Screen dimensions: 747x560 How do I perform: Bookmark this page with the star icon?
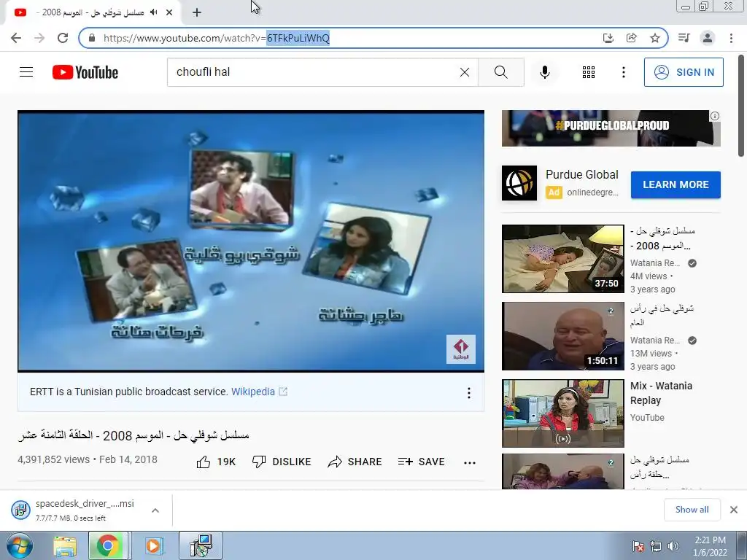(655, 38)
